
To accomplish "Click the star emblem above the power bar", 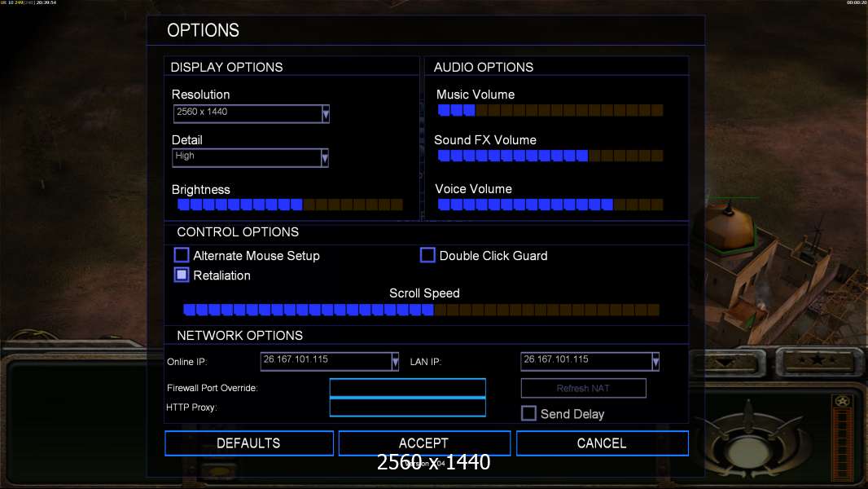I will tap(842, 402).
